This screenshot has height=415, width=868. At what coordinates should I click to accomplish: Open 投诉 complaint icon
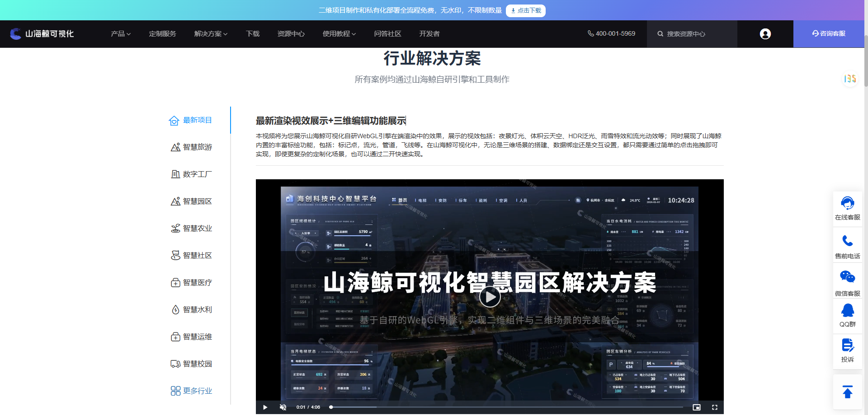pos(847,345)
